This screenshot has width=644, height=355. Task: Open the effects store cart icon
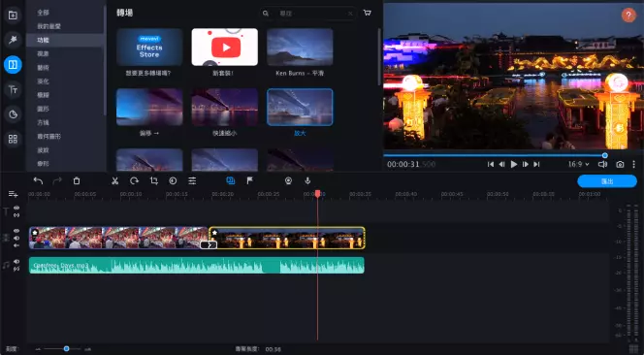[368, 14]
